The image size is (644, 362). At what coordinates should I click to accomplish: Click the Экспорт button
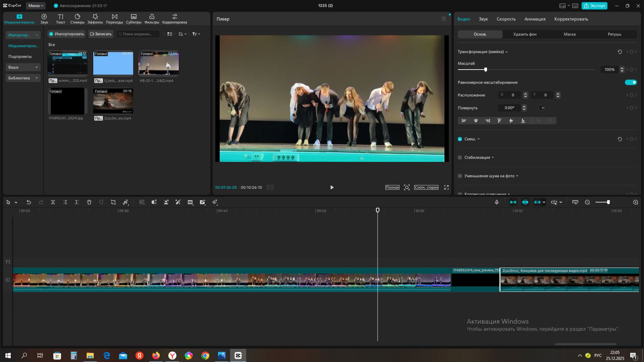(x=595, y=6)
